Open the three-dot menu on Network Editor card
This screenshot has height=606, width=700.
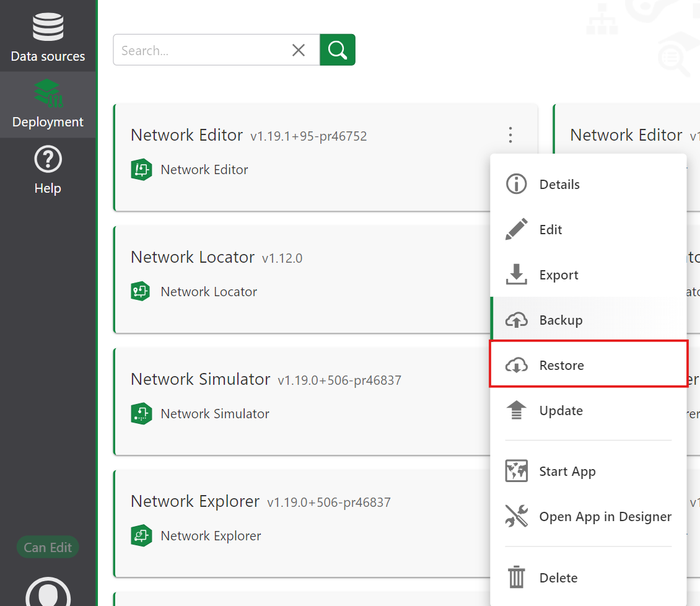point(510,135)
